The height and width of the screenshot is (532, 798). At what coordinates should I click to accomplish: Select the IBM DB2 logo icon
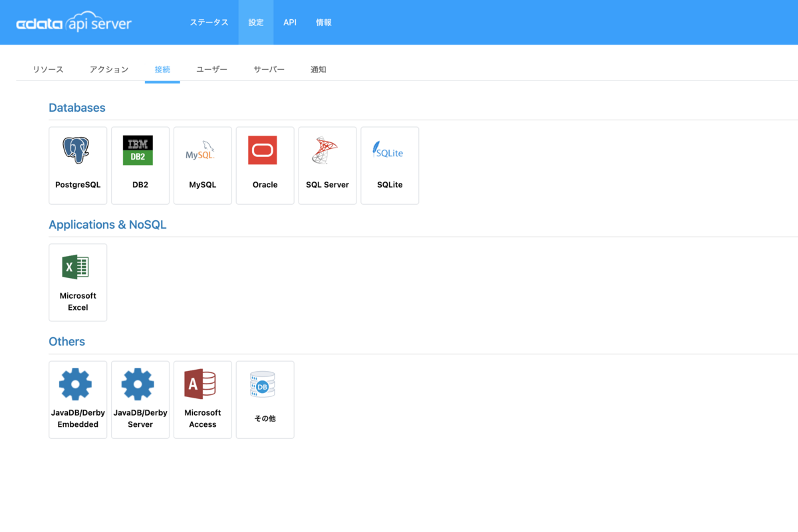tap(138, 150)
